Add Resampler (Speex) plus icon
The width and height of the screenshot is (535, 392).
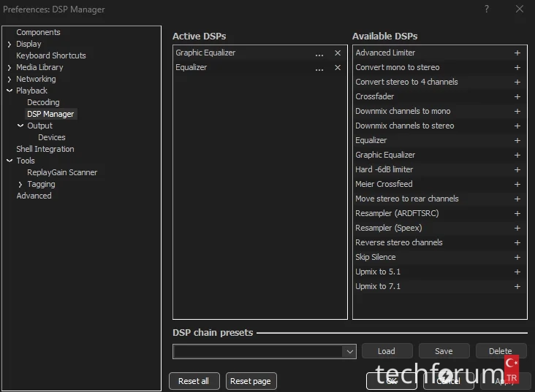point(517,228)
